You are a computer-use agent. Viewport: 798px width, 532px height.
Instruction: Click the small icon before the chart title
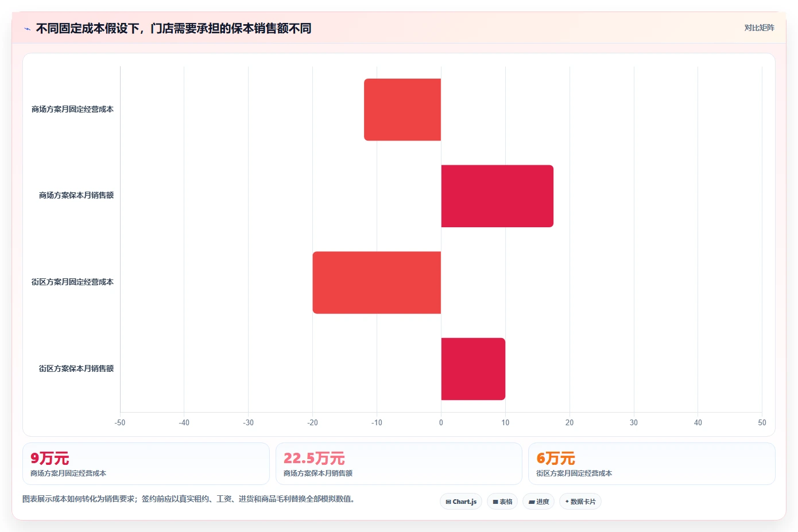point(27,29)
